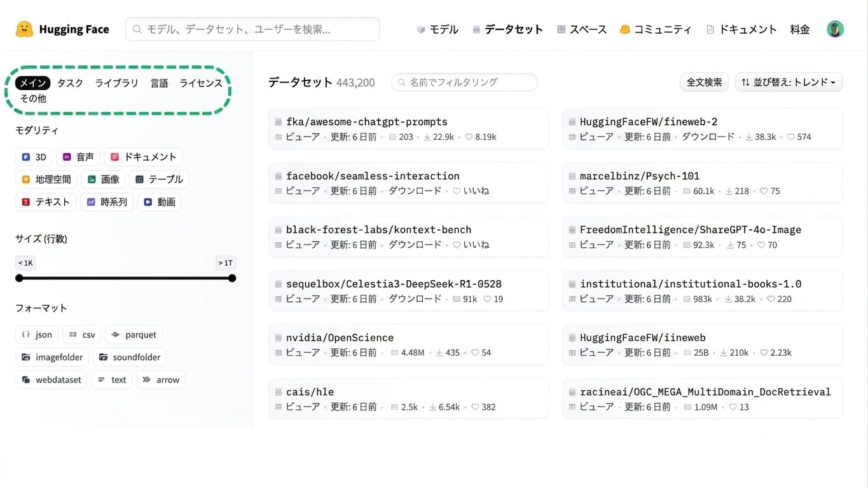Open the ドキュメント navigation link

tap(741, 29)
